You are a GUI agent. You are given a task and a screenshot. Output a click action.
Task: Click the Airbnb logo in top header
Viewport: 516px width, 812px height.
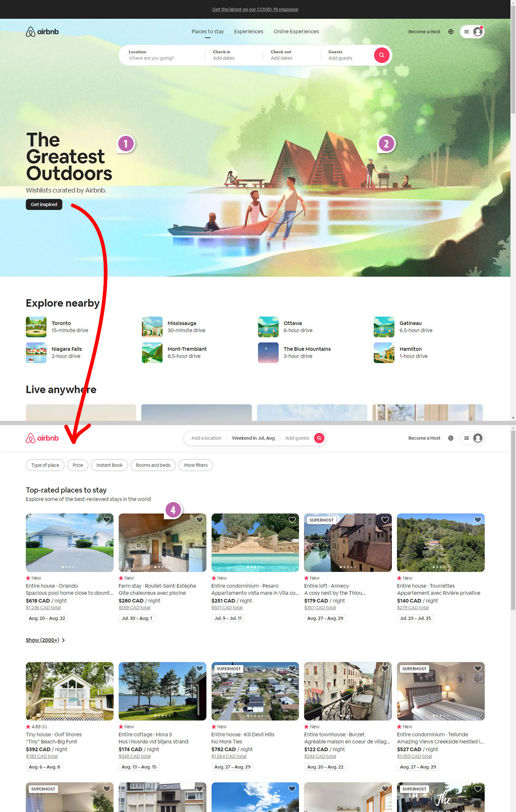point(42,32)
